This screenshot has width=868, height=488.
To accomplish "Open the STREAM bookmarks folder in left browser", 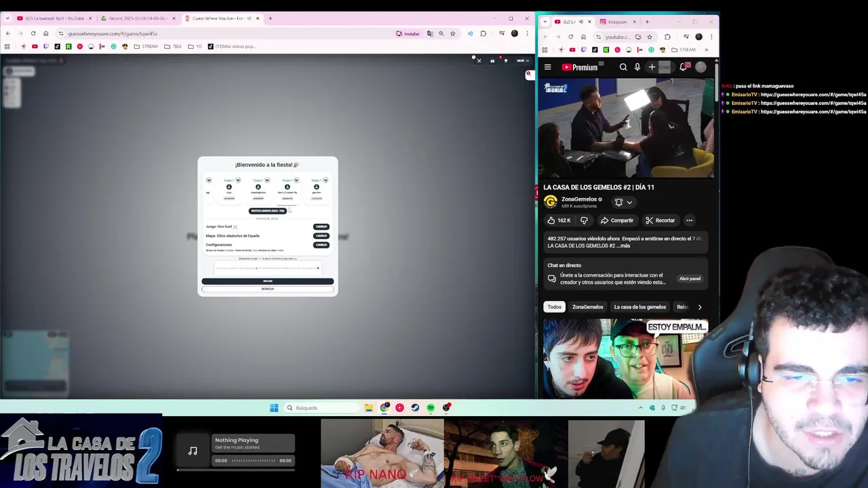I will point(146,47).
